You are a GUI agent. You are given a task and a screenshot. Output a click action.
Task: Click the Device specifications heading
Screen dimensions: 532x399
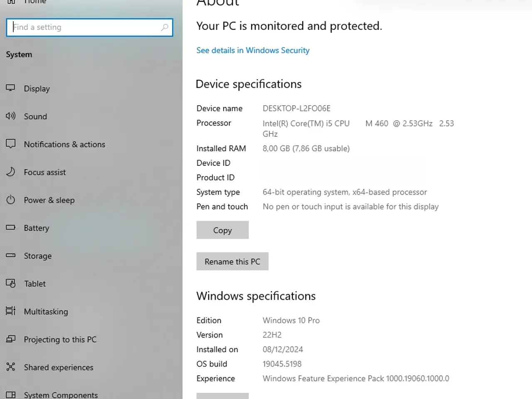(x=249, y=84)
